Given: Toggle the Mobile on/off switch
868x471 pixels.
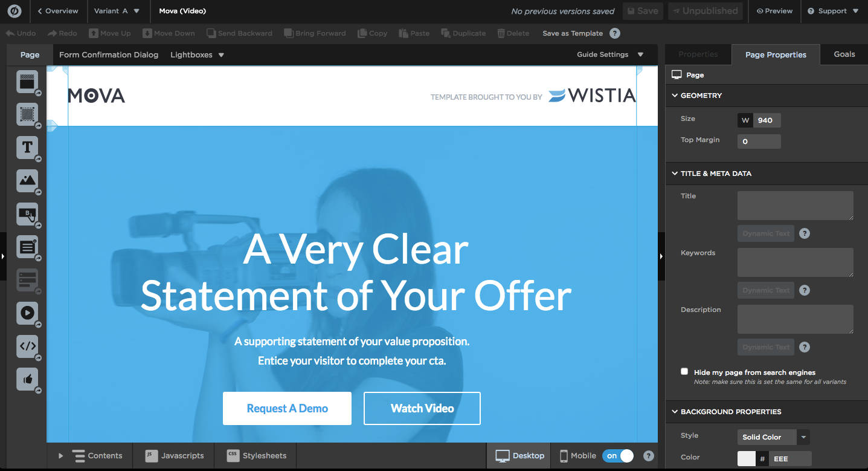Looking at the screenshot, I should 617,456.
